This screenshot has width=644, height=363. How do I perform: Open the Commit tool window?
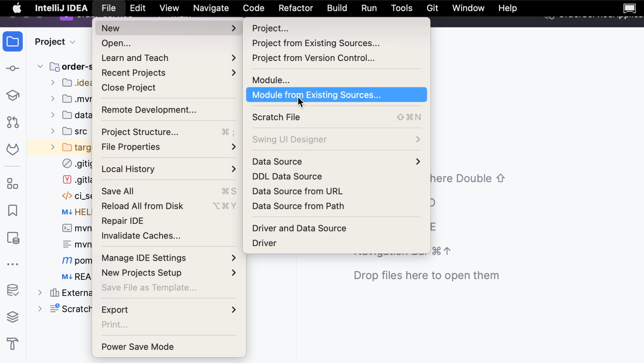point(13,68)
